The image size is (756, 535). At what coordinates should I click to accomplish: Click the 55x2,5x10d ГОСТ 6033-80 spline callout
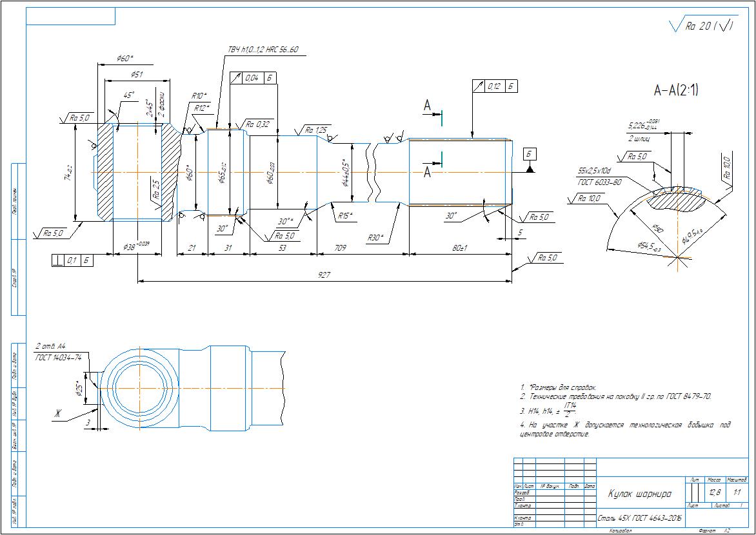[x=599, y=177]
